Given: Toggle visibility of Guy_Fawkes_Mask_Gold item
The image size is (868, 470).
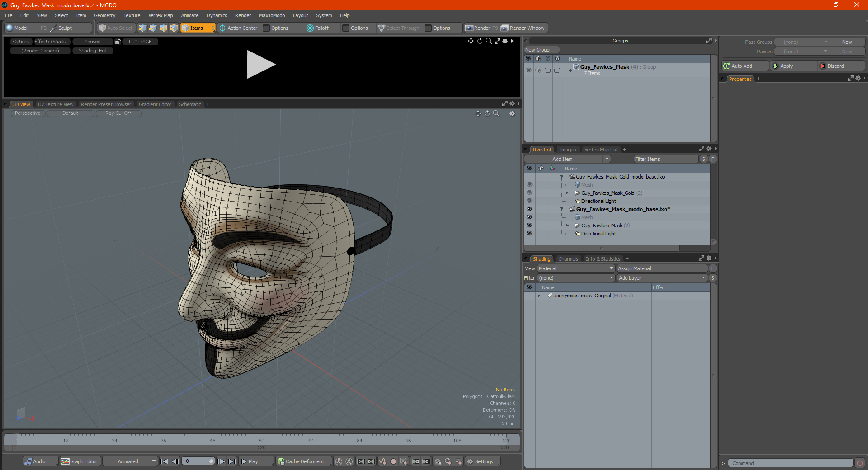Looking at the screenshot, I should pyautogui.click(x=529, y=193).
